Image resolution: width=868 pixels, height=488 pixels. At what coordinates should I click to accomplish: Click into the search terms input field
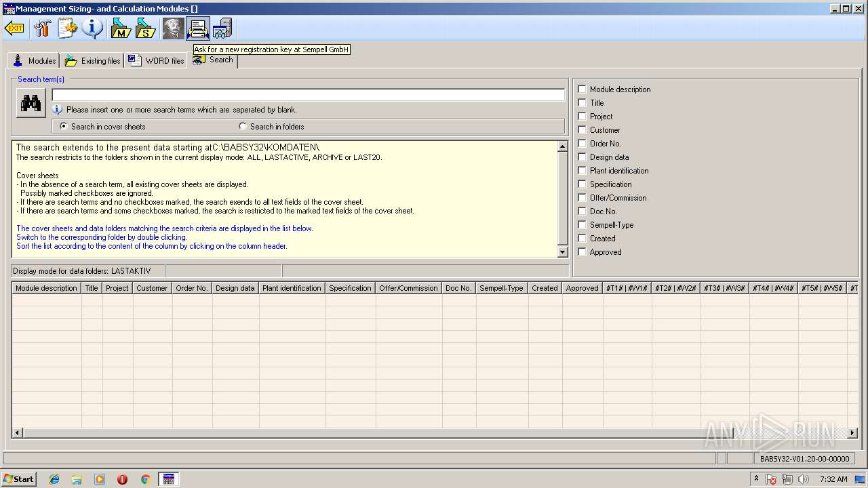pos(308,95)
